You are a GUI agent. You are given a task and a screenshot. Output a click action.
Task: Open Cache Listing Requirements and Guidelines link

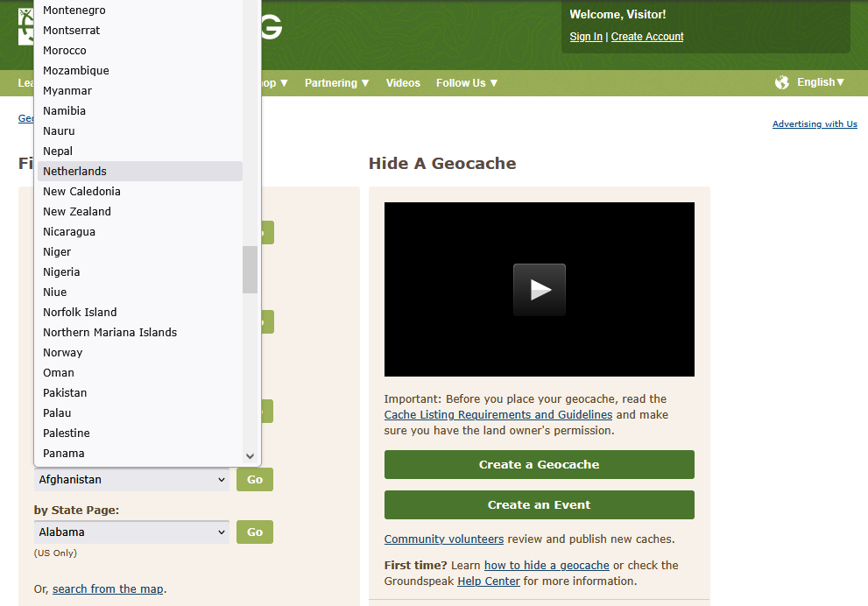pyautogui.click(x=498, y=415)
